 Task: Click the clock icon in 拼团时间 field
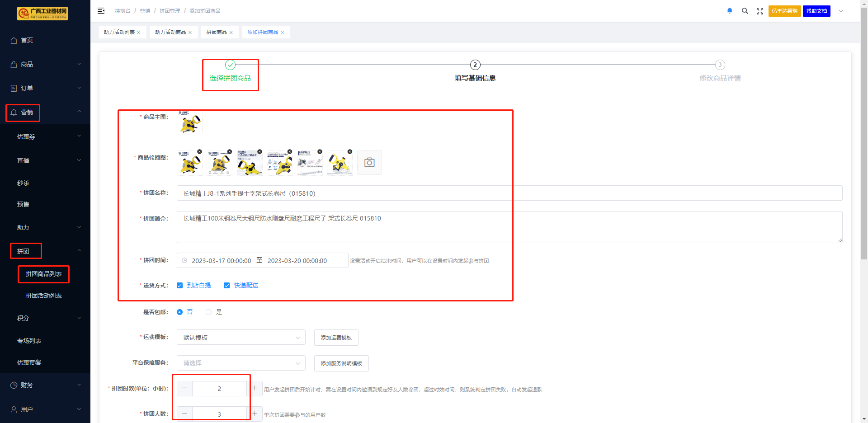coord(184,261)
